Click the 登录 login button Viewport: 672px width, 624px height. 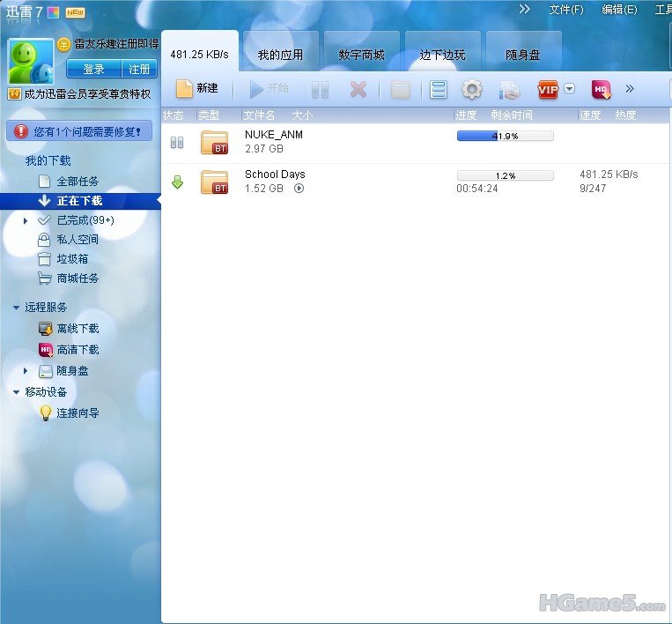point(93,70)
